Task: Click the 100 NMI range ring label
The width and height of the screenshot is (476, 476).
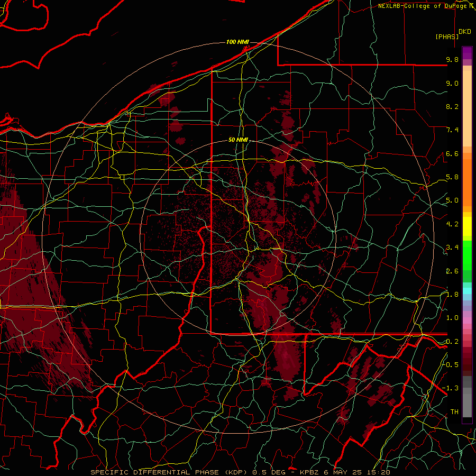Action: (x=237, y=42)
